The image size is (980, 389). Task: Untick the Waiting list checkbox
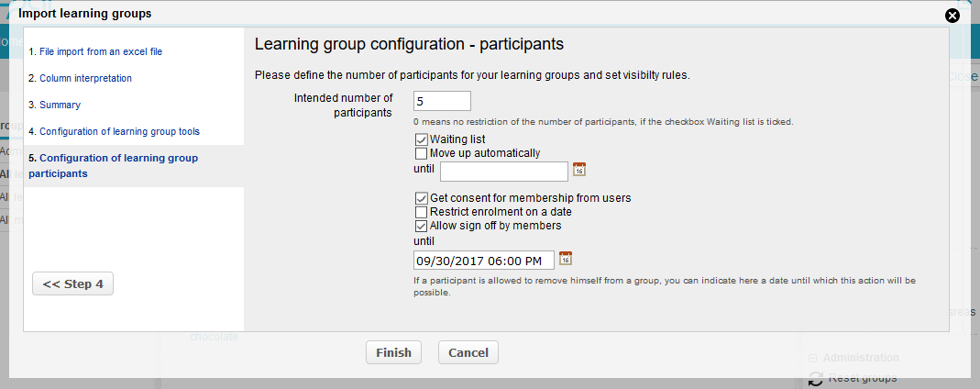(x=422, y=139)
